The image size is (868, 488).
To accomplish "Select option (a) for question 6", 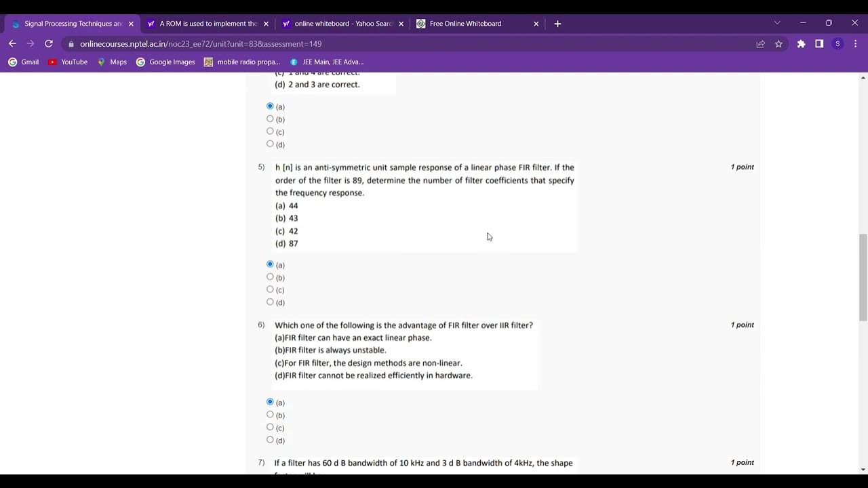I will coord(270,402).
